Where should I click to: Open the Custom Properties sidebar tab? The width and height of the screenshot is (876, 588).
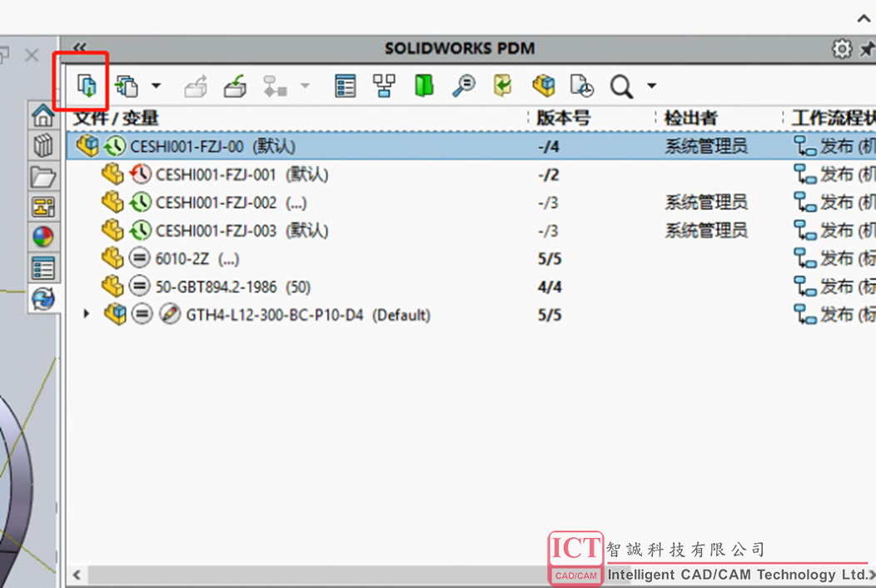pos(43,267)
